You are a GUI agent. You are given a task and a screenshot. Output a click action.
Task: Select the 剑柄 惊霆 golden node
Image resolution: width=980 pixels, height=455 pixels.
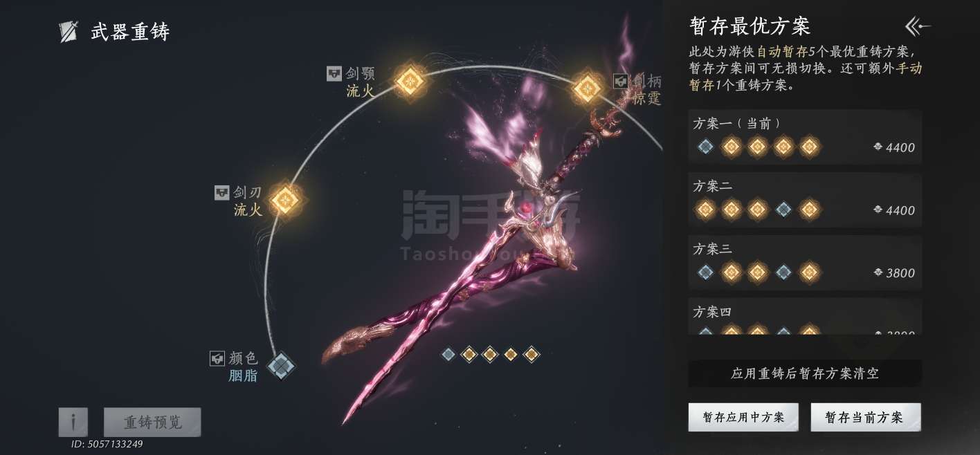pyautogui.click(x=588, y=88)
